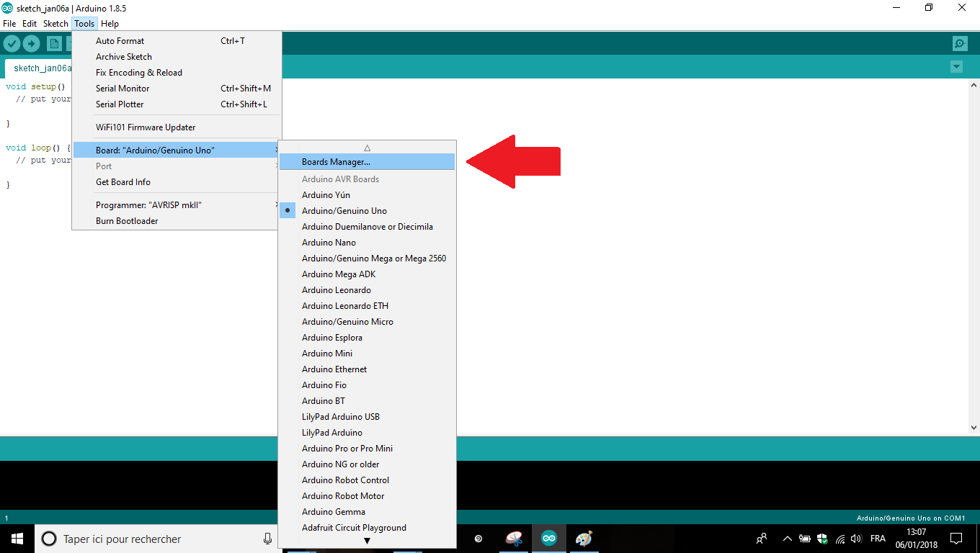This screenshot has height=553, width=980.
Task: Close the open Tools menu
Action: [84, 24]
